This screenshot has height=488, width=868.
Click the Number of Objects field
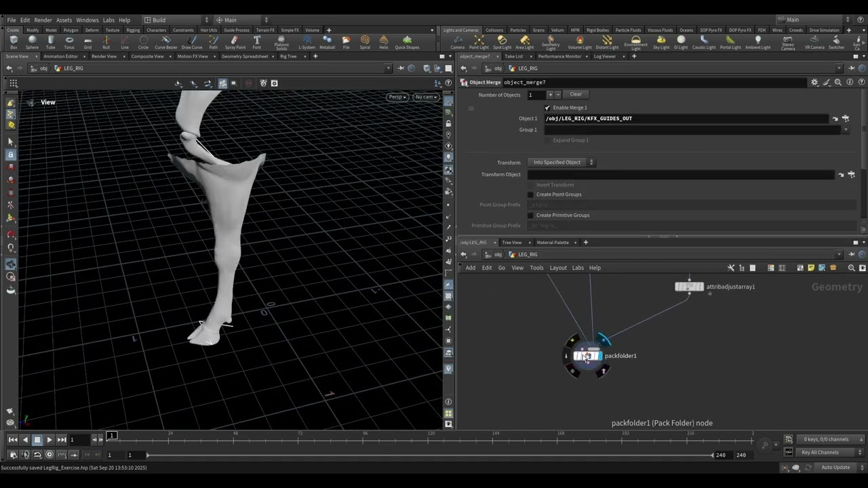point(536,95)
